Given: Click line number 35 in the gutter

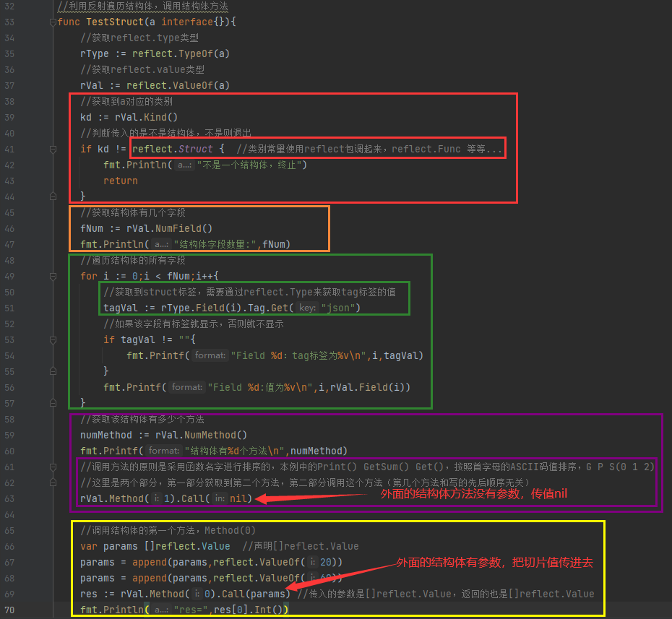Looking at the screenshot, I should [x=9, y=54].
